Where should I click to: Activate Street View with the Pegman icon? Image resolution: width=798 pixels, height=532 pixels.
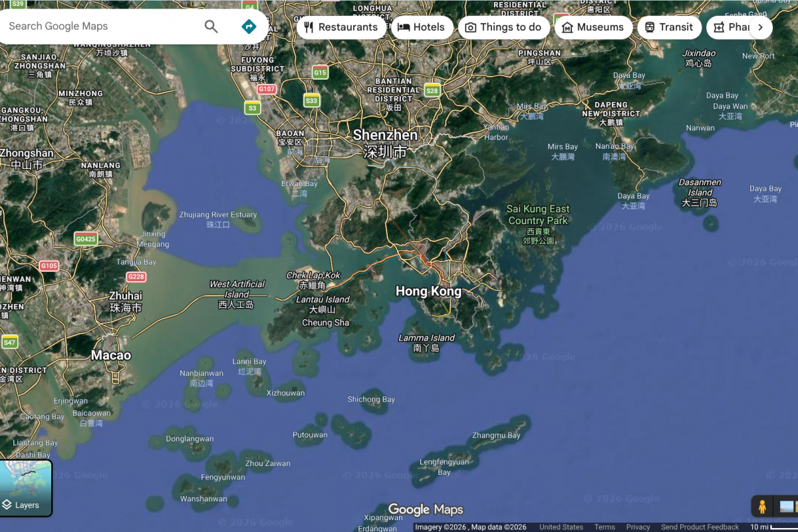762,506
